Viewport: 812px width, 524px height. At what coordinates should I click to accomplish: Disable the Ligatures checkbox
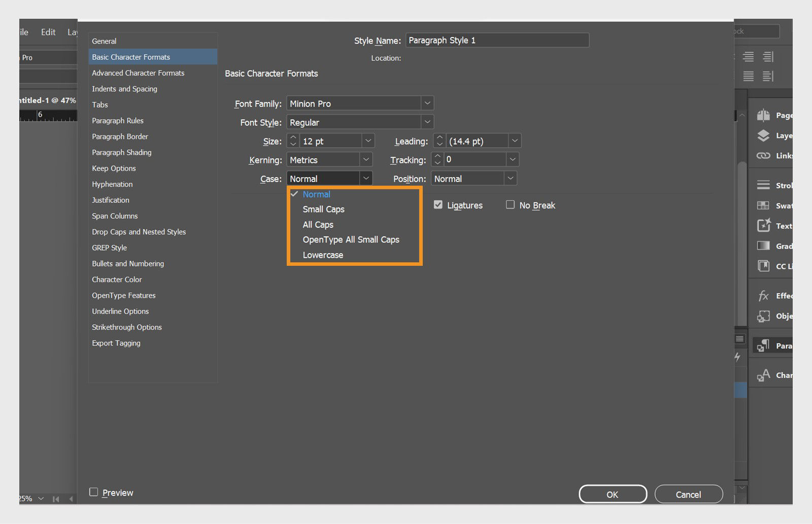point(438,205)
